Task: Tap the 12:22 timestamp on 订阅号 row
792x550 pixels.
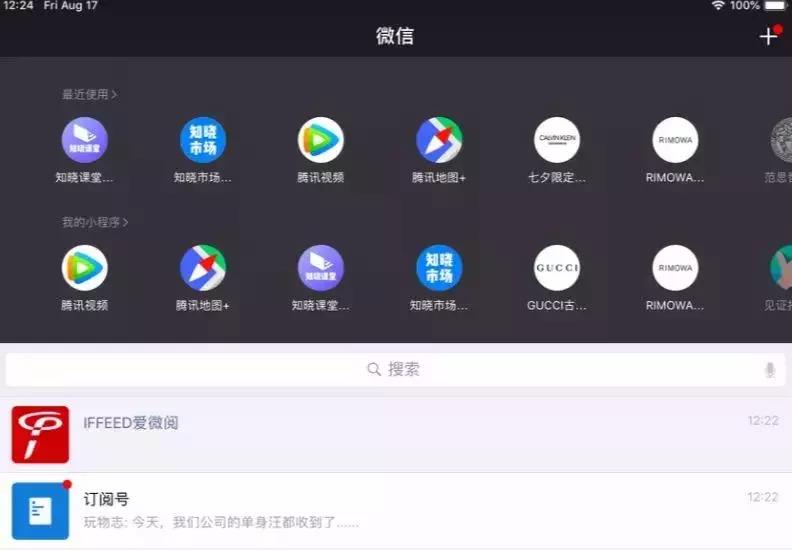Action: 763,497
